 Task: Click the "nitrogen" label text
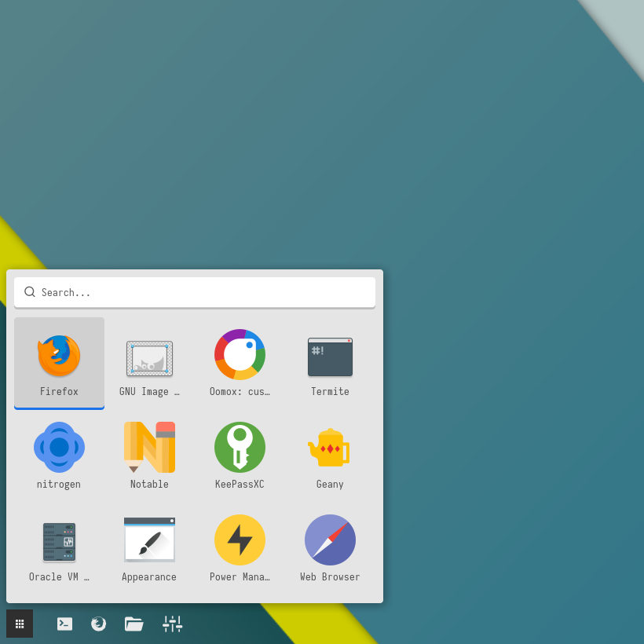coord(59,485)
